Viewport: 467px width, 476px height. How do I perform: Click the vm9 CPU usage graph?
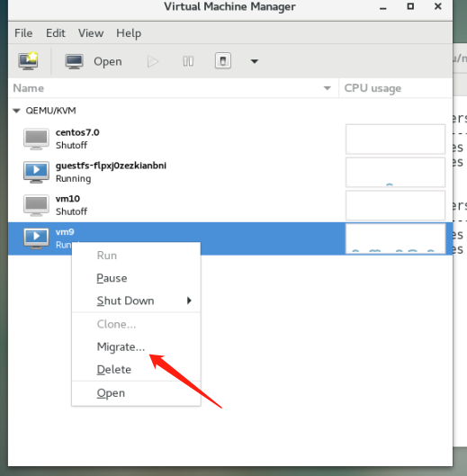pos(395,238)
